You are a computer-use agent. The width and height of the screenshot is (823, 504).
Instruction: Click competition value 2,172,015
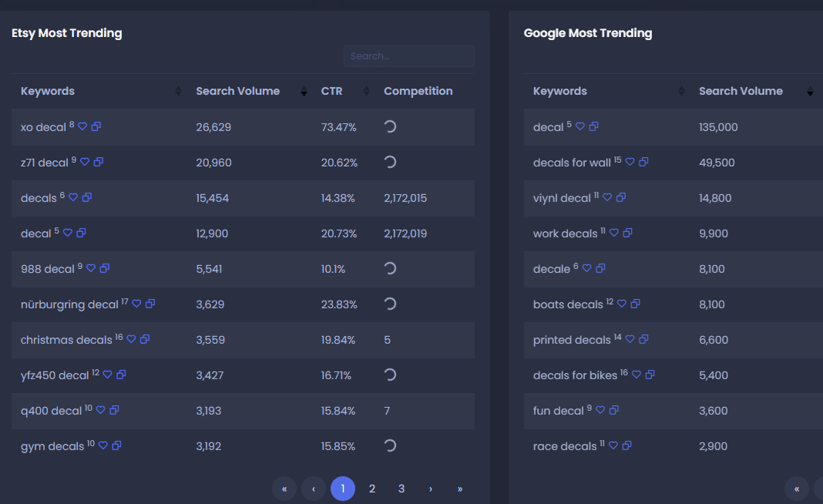point(405,199)
